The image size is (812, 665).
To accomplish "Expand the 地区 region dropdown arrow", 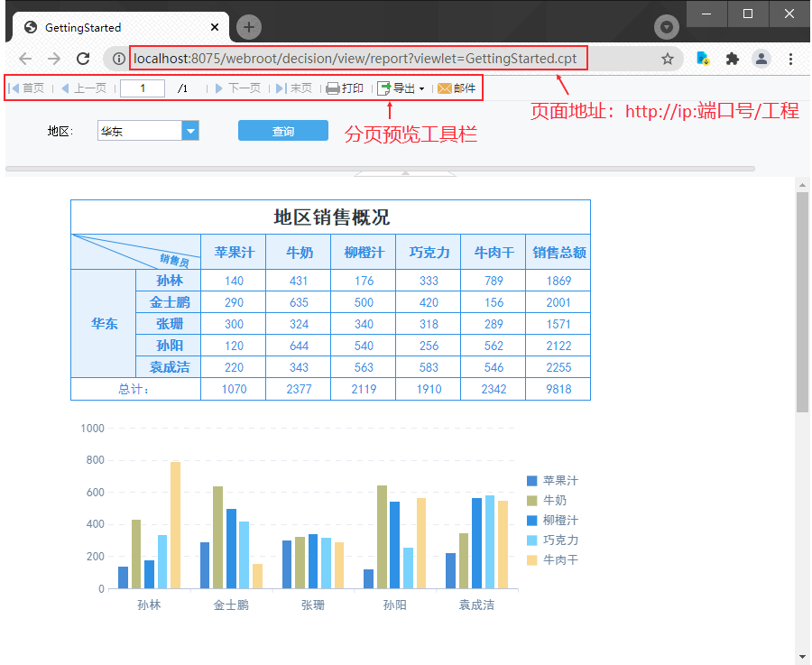I will coord(190,132).
